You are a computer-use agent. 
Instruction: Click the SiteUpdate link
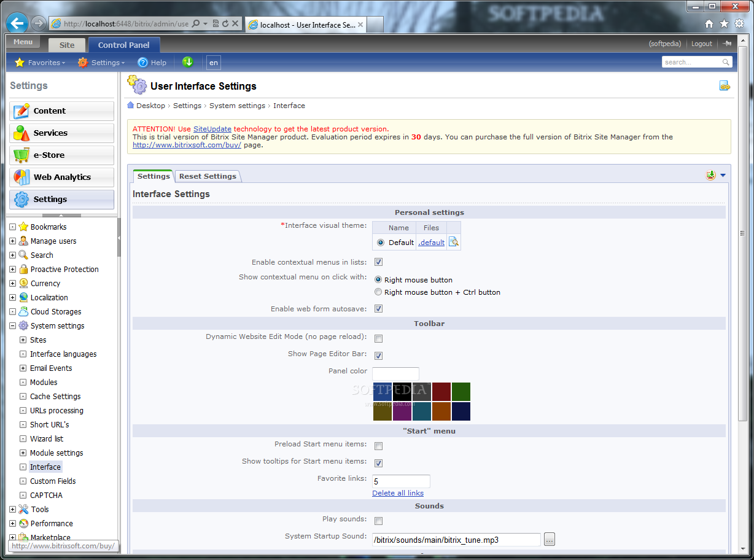(212, 129)
